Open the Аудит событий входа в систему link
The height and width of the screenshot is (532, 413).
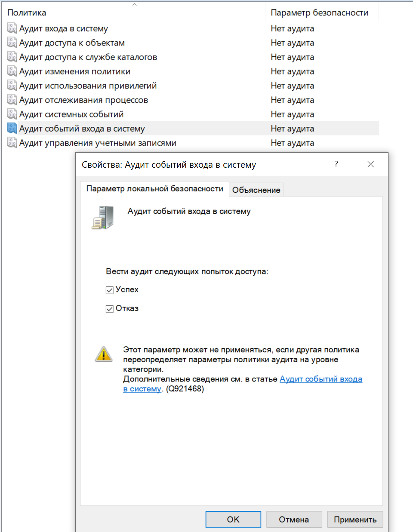click(321, 379)
